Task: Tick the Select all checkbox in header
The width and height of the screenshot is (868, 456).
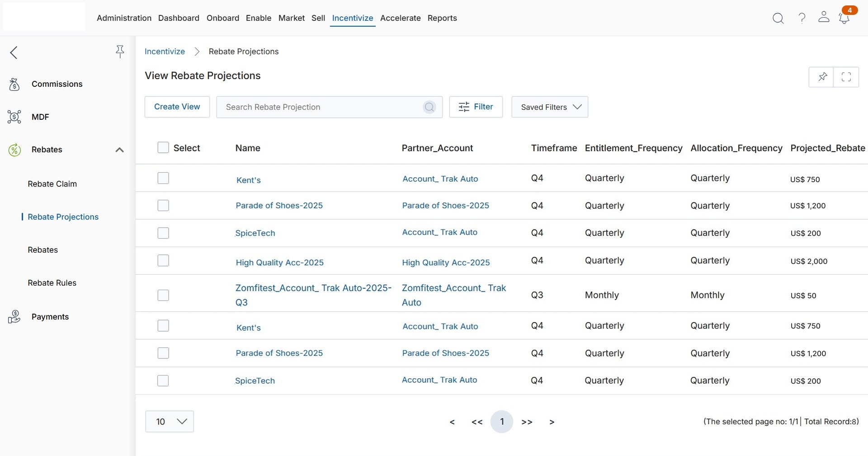Action: click(x=163, y=148)
